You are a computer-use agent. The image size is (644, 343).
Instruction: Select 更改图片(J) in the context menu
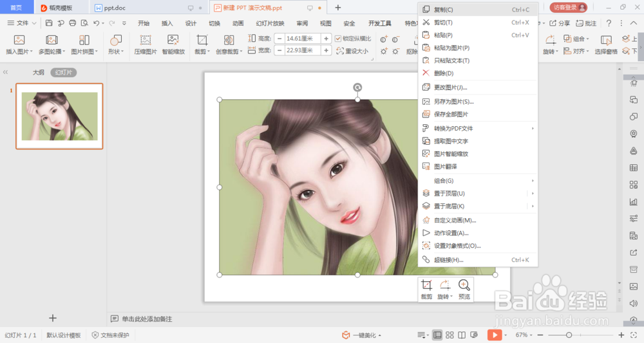point(478,88)
